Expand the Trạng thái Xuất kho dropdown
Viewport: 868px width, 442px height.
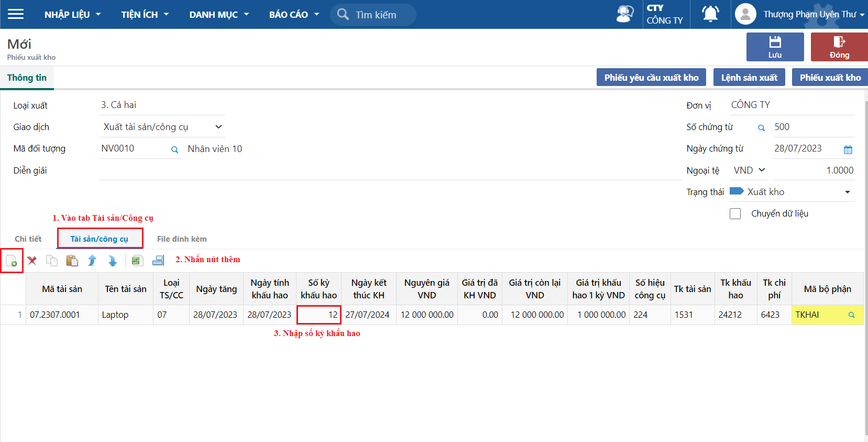[847, 192]
